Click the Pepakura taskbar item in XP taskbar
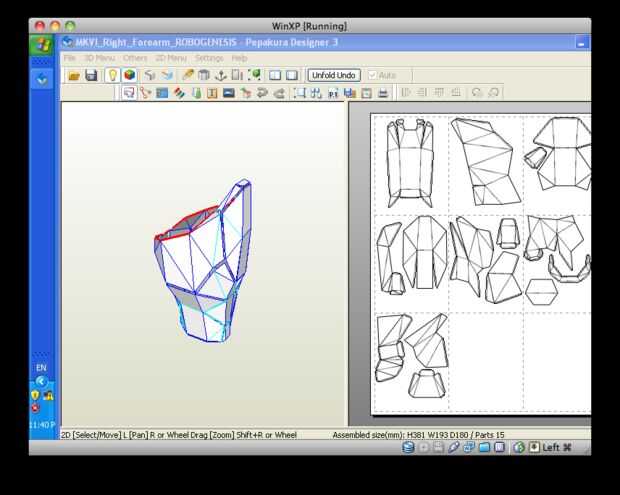Screen dimensions: 620x495 42,80
